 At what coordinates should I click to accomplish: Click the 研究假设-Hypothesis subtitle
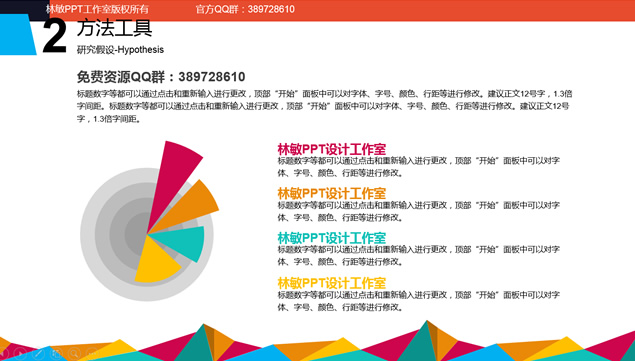[120, 50]
